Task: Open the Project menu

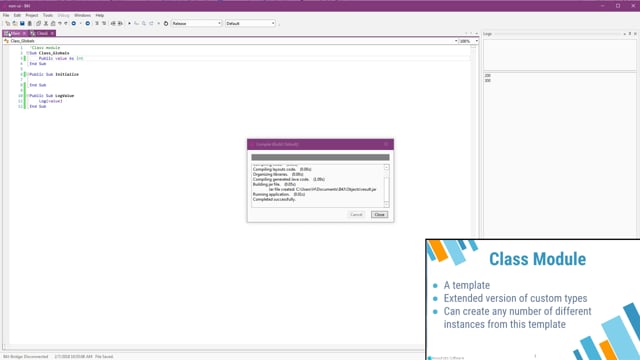Action: pyautogui.click(x=31, y=15)
